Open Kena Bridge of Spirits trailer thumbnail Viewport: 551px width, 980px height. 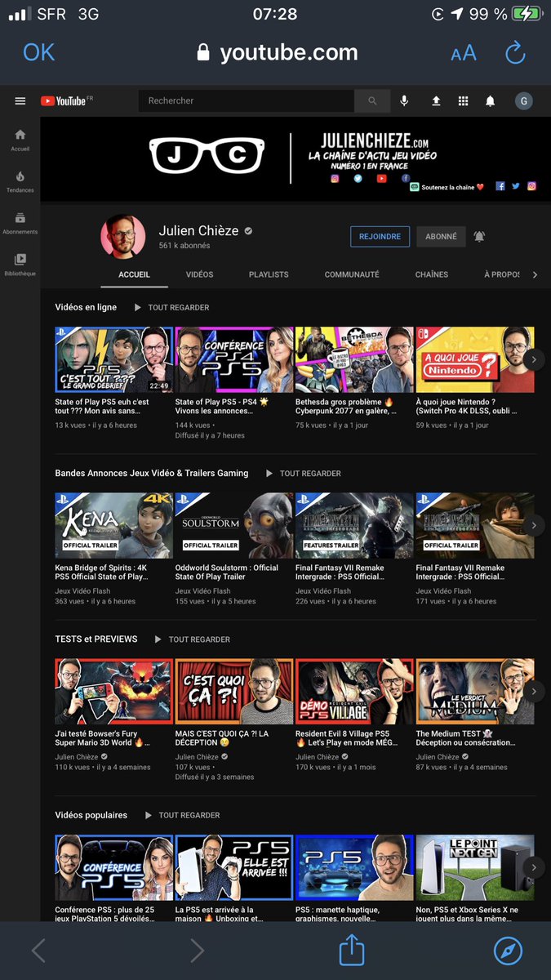click(x=113, y=526)
